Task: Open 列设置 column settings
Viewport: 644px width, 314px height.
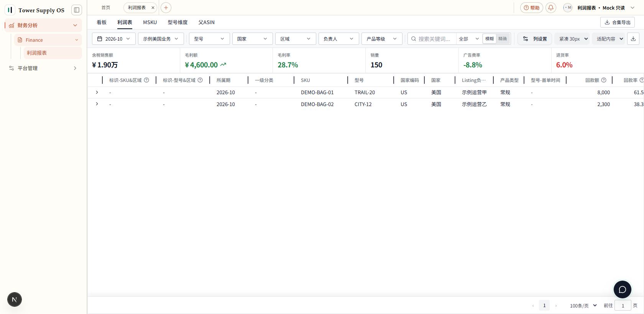Action: [x=535, y=39]
